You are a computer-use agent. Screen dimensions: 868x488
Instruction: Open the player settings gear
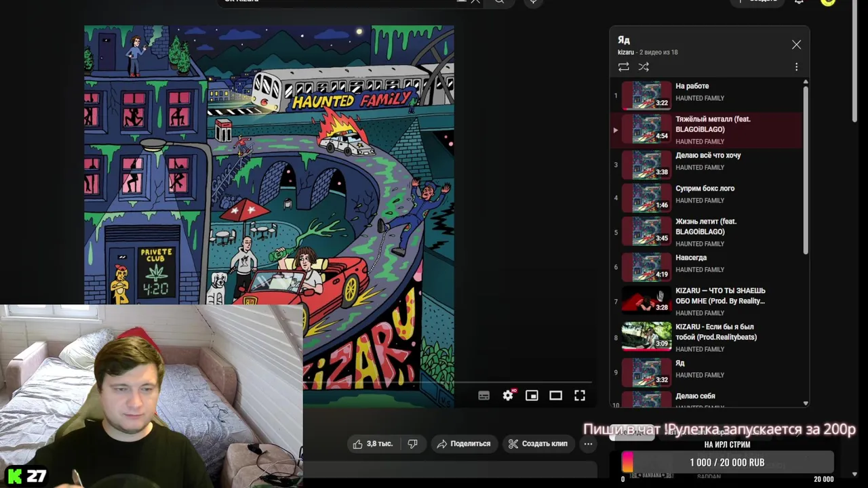(508, 395)
